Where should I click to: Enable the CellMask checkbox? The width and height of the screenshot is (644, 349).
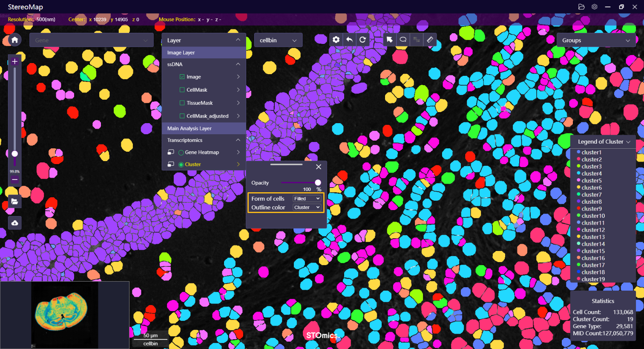point(182,90)
